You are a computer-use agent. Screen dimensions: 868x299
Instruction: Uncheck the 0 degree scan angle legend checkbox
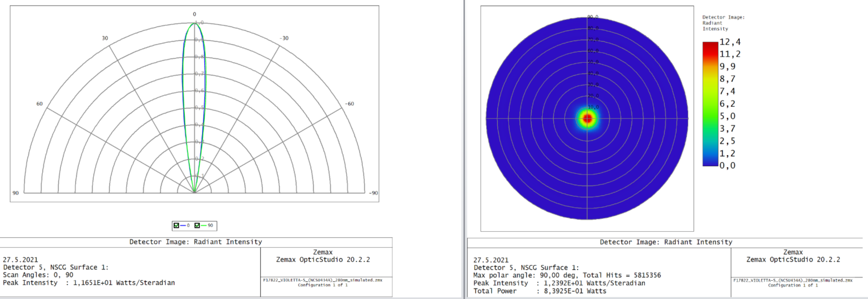pos(177,225)
